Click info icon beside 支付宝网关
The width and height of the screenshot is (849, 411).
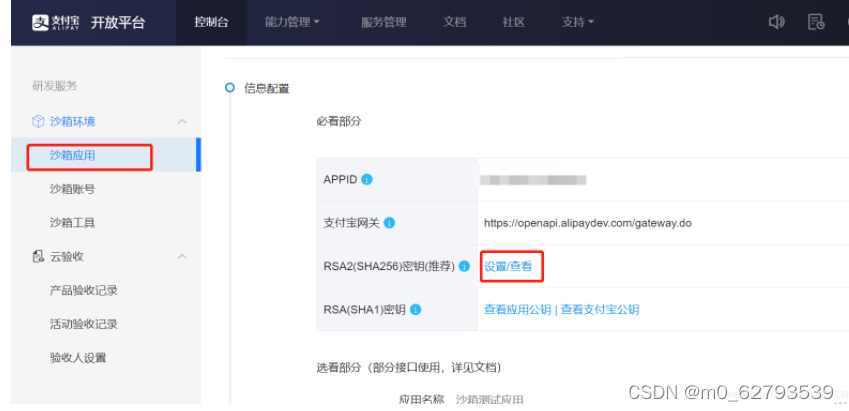coord(389,223)
